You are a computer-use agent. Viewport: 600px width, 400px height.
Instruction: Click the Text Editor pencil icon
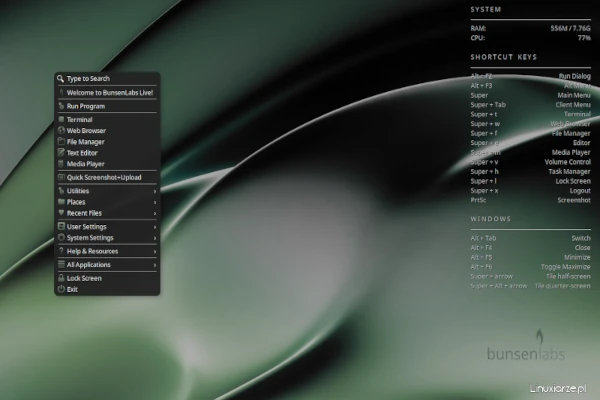click(x=61, y=152)
